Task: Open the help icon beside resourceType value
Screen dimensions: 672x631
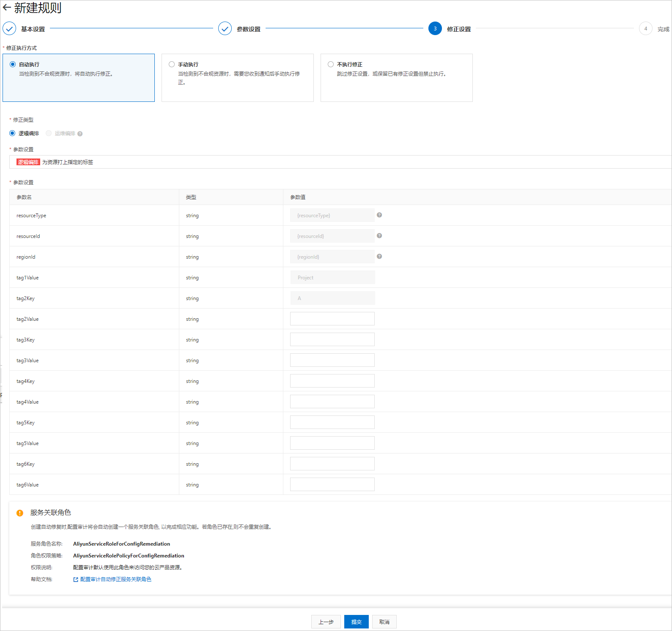Action: (379, 215)
